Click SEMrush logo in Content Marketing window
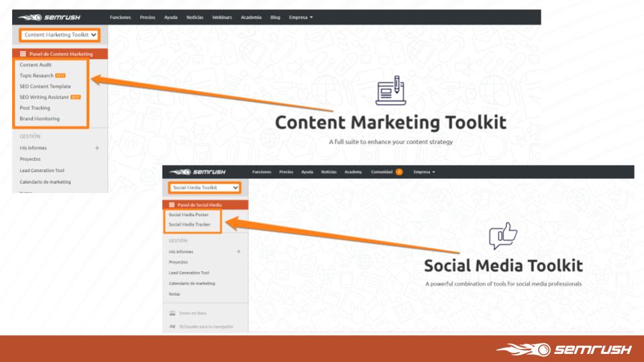Viewport: 644px width, 362px height. (49, 17)
